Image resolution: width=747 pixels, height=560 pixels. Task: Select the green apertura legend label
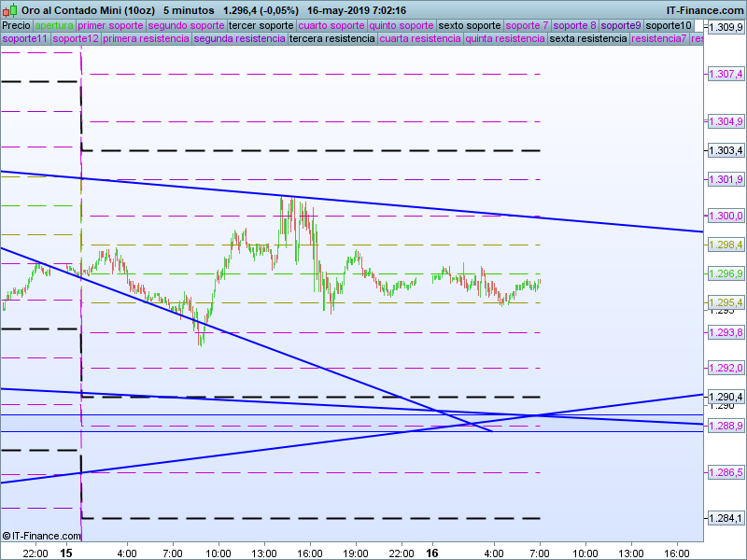tap(53, 26)
